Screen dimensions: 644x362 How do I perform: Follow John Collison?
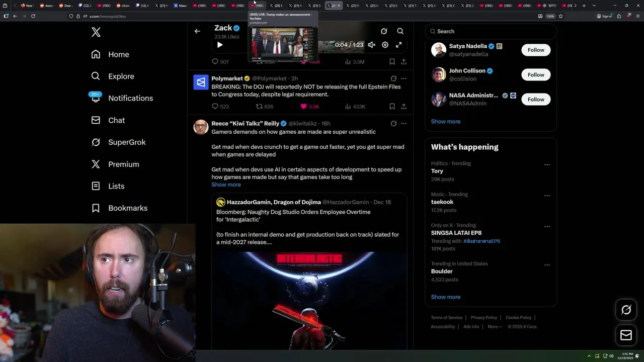click(536, 74)
